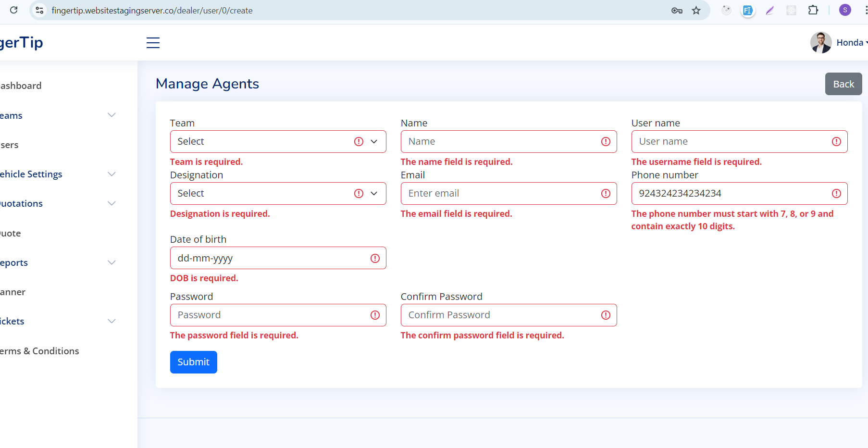Image resolution: width=868 pixels, height=448 pixels.
Task: Open the browser extensions puzzle icon
Action: (813, 10)
